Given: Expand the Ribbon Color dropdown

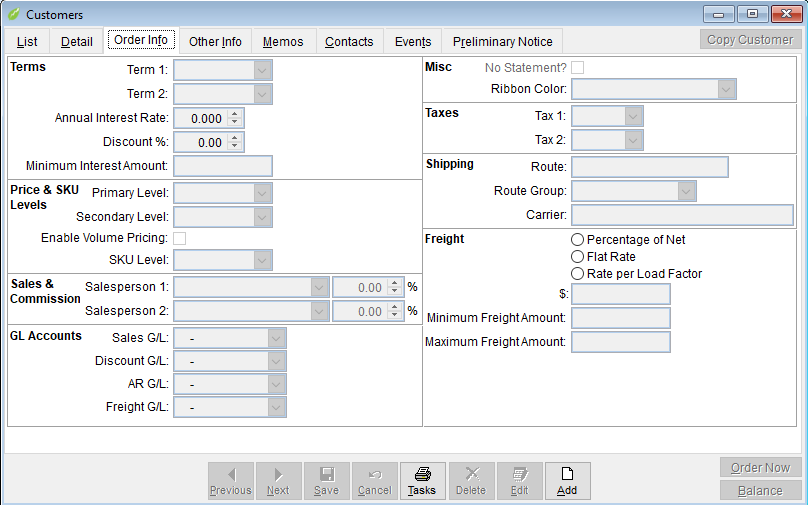Looking at the screenshot, I should (726, 89).
